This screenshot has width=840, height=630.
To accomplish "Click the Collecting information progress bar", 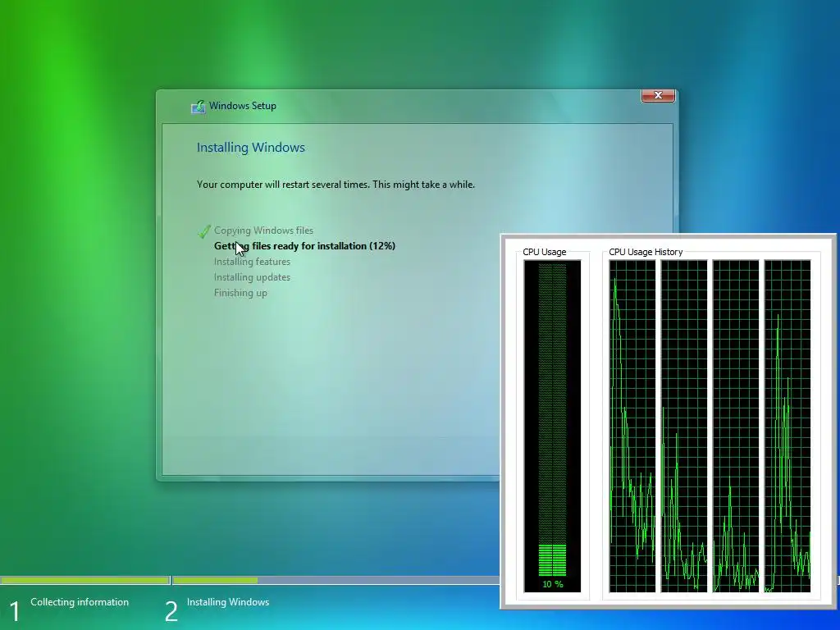I will [x=84, y=580].
